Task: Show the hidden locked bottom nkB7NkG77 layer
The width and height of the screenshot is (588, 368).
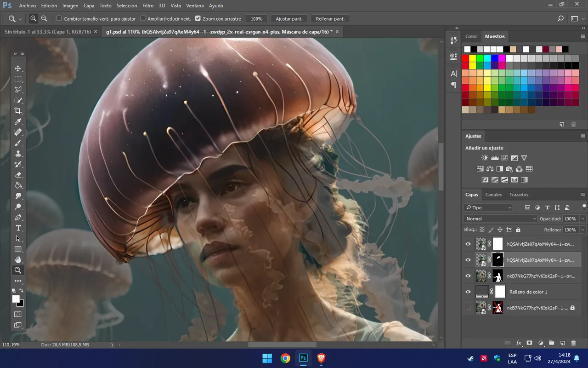Action: 468,308
